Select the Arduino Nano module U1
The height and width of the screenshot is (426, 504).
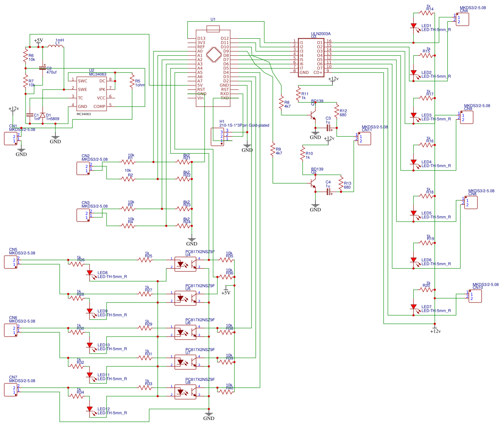click(x=213, y=68)
